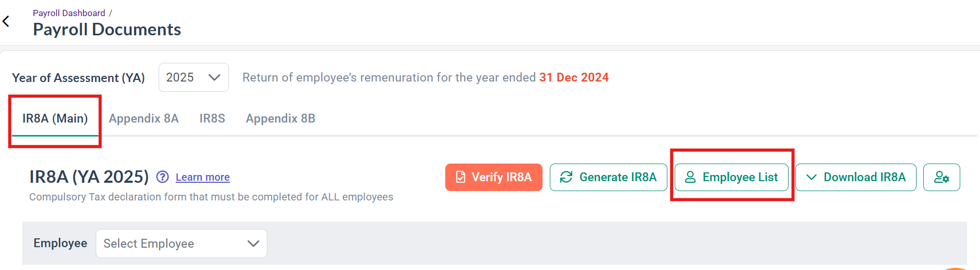
Task: Switch to the IR8A (Main) tab
Action: (x=55, y=118)
